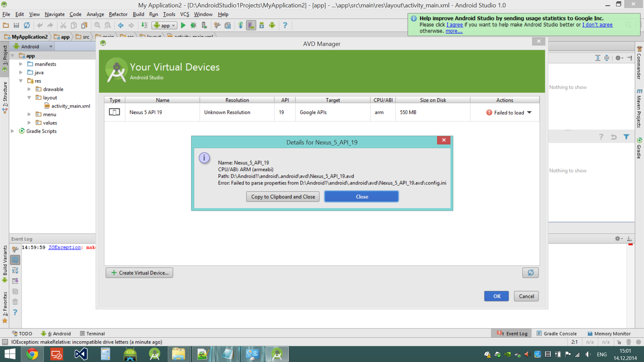Click Copy to Clipboard and Close button
The image size is (644, 362).
pos(283,197)
